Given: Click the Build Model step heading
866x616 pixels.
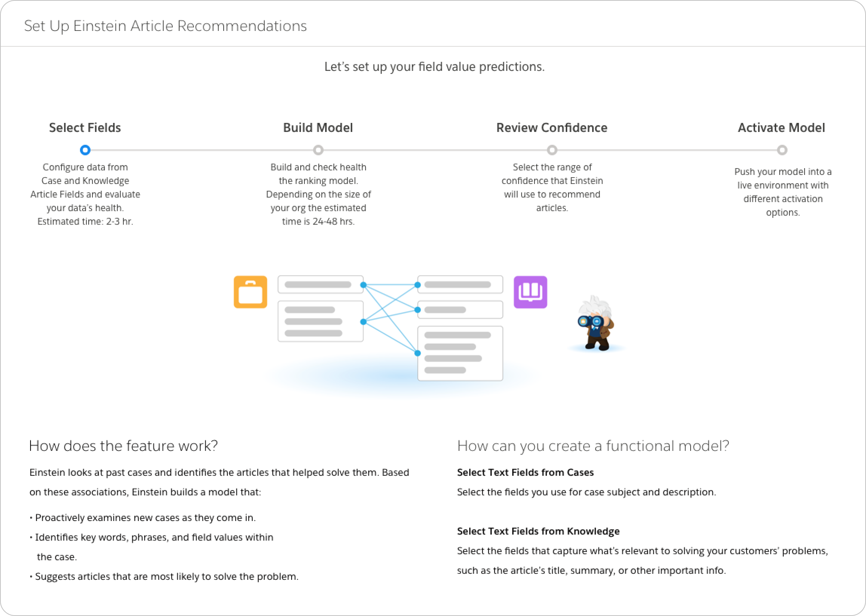Looking at the screenshot, I should (x=318, y=127).
